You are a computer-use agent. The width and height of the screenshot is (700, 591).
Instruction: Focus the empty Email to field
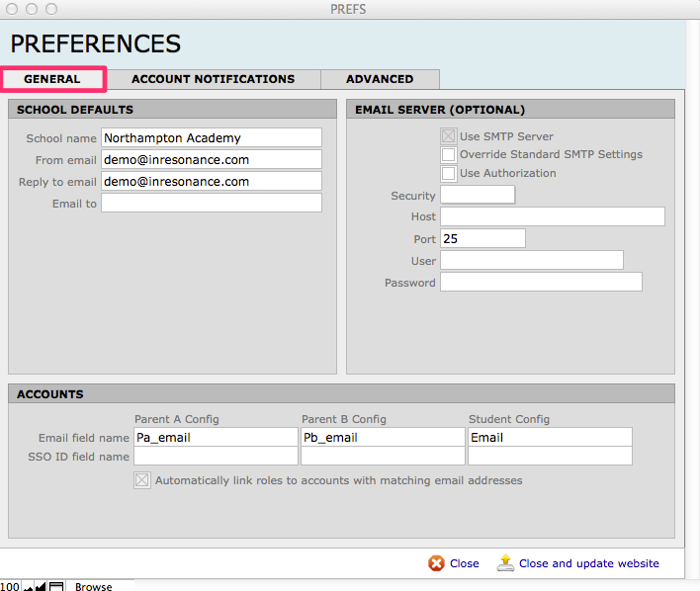(x=211, y=204)
